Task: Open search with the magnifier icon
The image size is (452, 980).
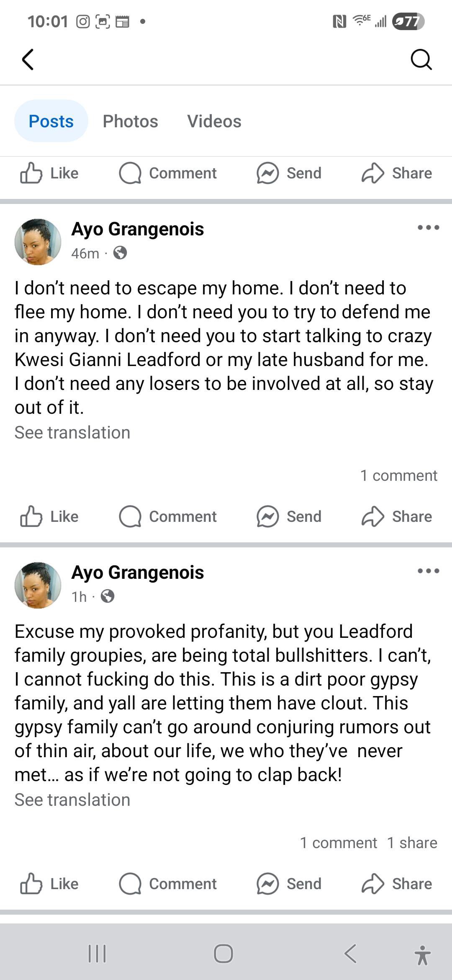Action: coord(421,59)
